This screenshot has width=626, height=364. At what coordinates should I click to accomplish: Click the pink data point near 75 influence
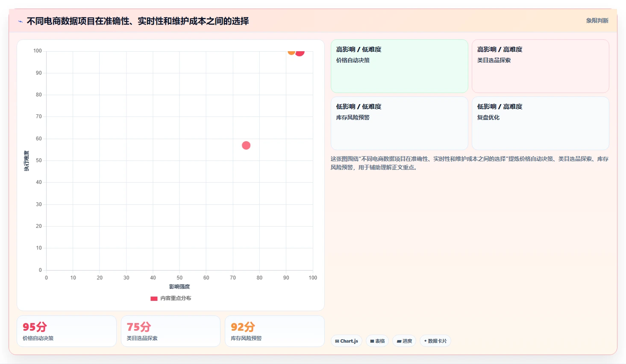(246, 146)
